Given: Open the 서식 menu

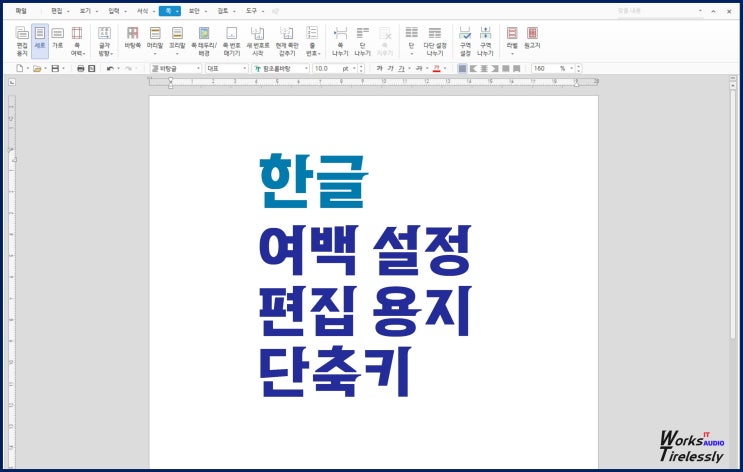Looking at the screenshot, I should coord(145,11).
